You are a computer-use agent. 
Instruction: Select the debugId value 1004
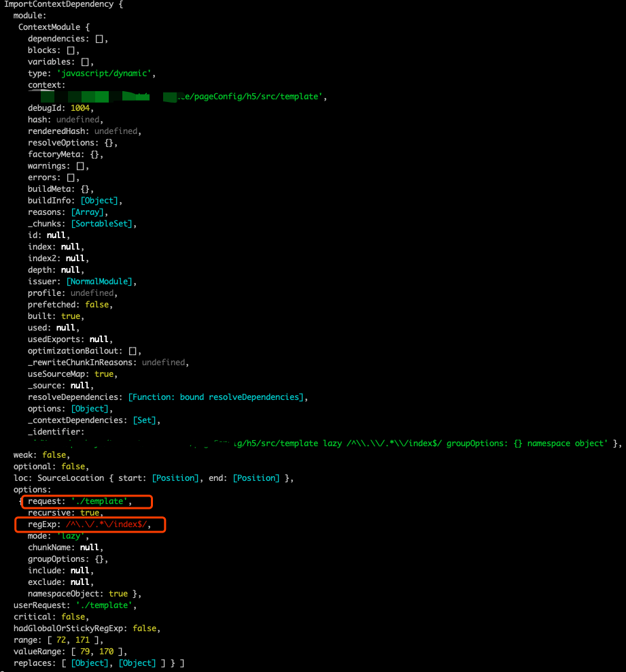(x=80, y=108)
